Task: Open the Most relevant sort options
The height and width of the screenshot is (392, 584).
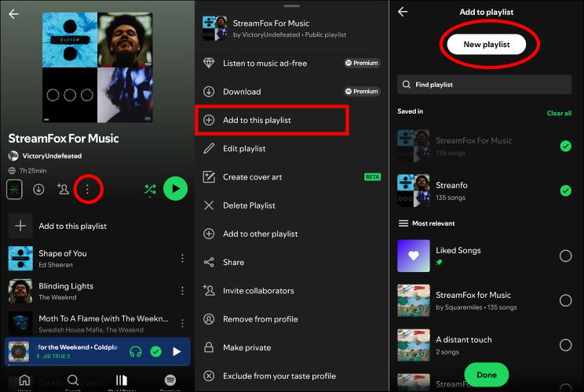Action: point(427,223)
